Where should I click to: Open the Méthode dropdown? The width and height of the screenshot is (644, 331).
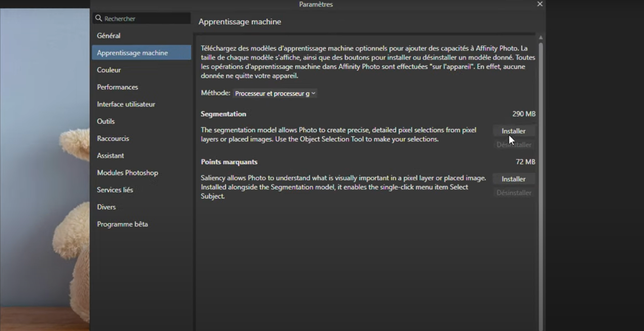275,93
